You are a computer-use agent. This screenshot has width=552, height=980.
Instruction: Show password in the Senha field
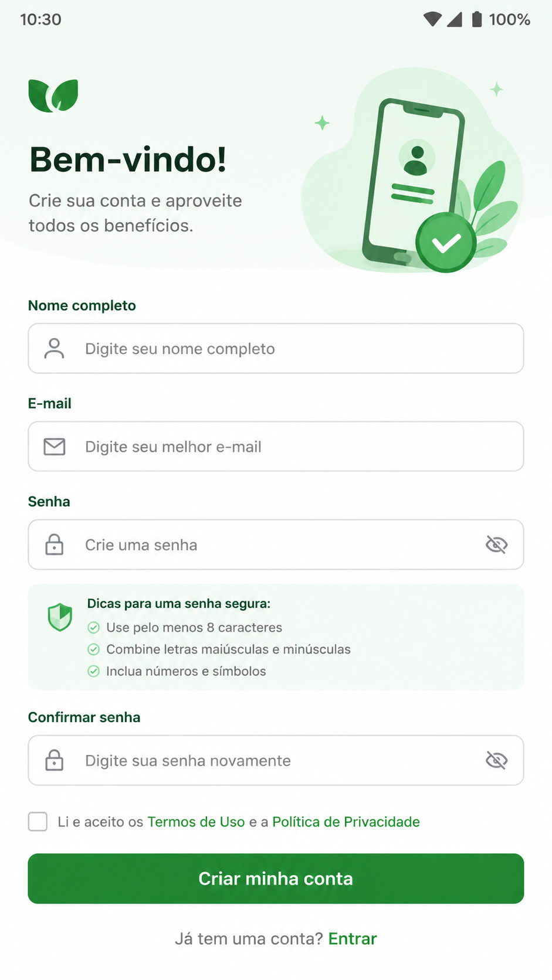pyautogui.click(x=496, y=545)
